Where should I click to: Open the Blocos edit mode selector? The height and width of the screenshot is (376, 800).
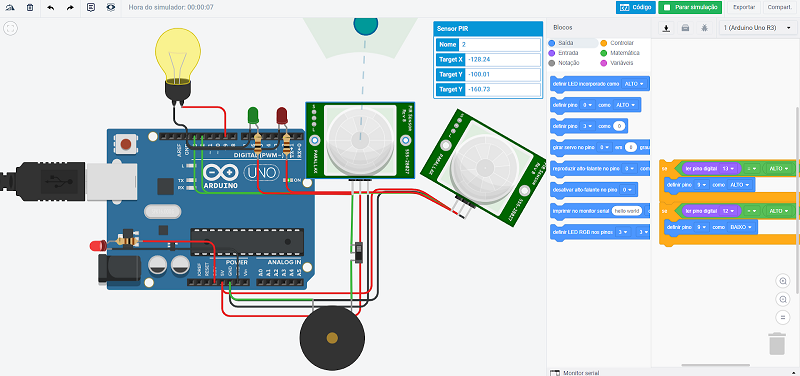pyautogui.click(x=564, y=28)
